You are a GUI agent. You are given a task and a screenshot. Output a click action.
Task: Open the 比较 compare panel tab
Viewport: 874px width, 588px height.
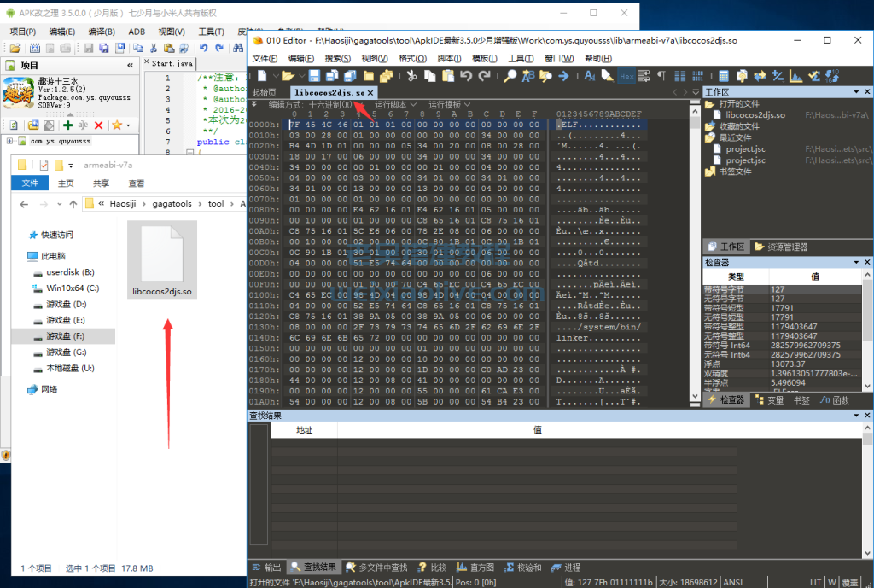tap(433, 568)
